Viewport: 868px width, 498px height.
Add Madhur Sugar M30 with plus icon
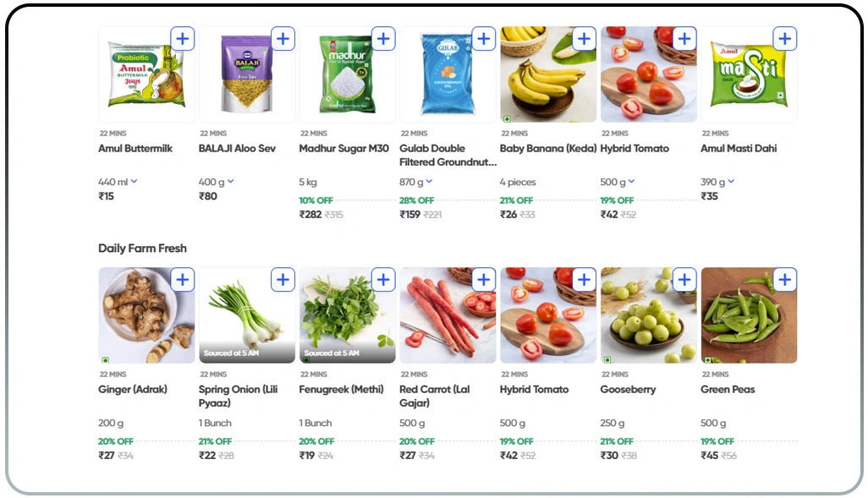pyautogui.click(x=383, y=39)
